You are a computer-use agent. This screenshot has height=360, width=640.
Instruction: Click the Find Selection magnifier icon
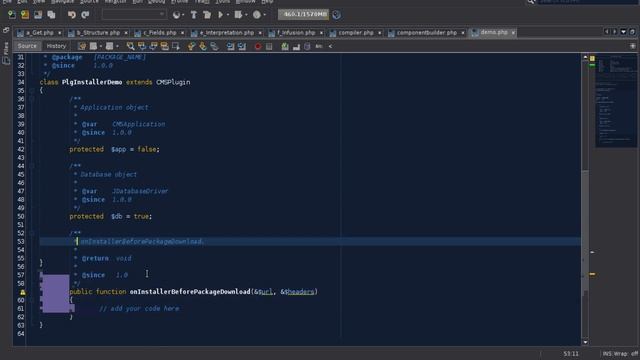click(130, 46)
